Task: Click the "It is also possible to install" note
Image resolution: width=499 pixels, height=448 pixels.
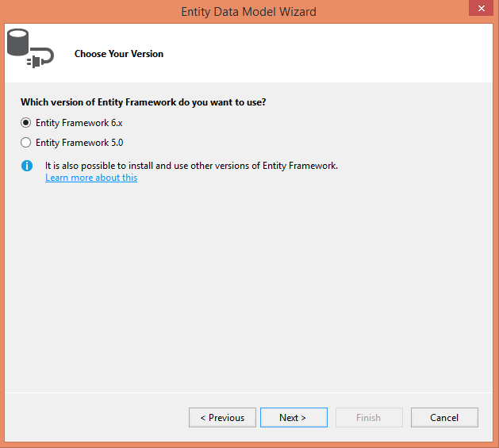Action: pyautogui.click(x=191, y=166)
